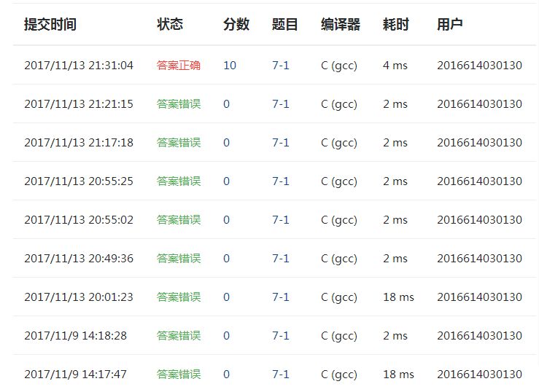This screenshot has width=539, height=392.
Task: Click user 2016614030130 in the 21:21:15 row
Action: (479, 104)
